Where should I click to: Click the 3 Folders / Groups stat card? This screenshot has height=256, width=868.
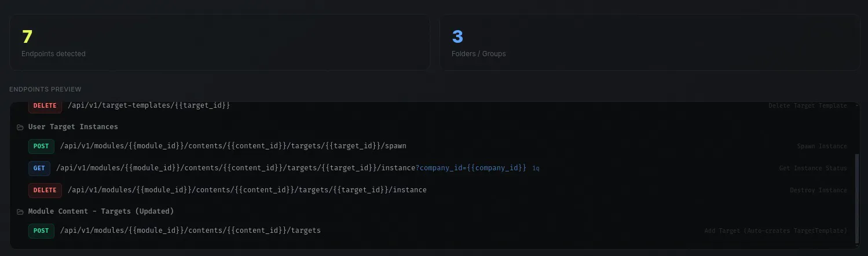pos(649,42)
